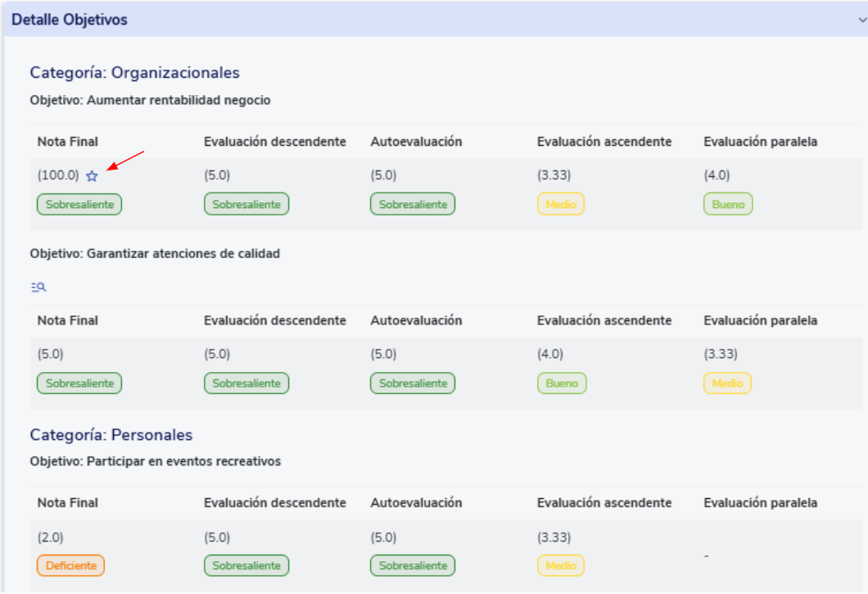Click the Medio badge for the 4.0 ascendente score in Aumentar rentabilidad
Image resolution: width=868 pixels, height=594 pixels.
coord(561,204)
